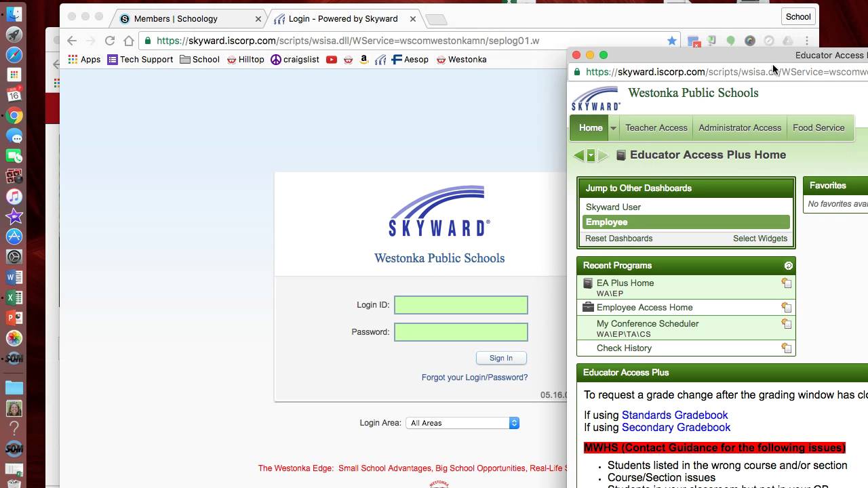The width and height of the screenshot is (868, 488).
Task: Select the Employee dashboard
Action: coord(686,222)
